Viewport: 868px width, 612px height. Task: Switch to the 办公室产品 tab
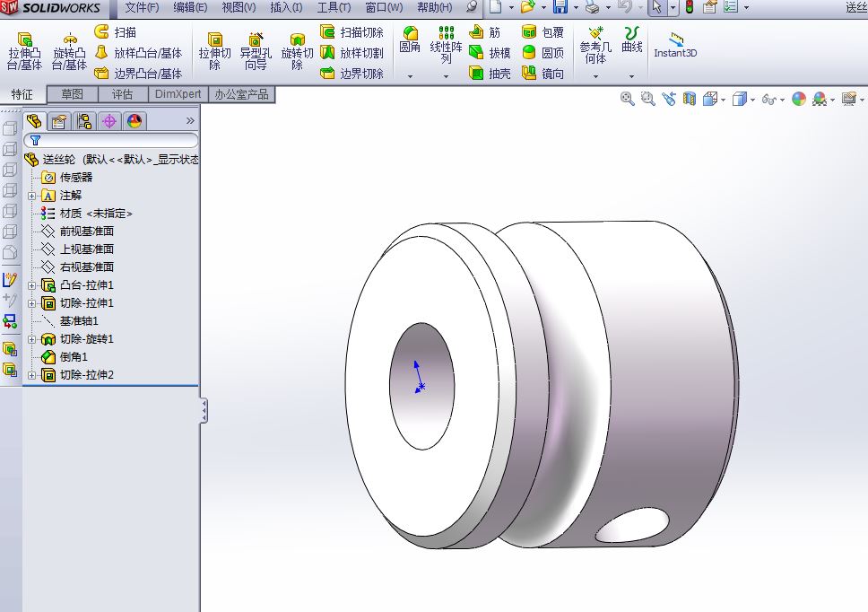coord(242,94)
